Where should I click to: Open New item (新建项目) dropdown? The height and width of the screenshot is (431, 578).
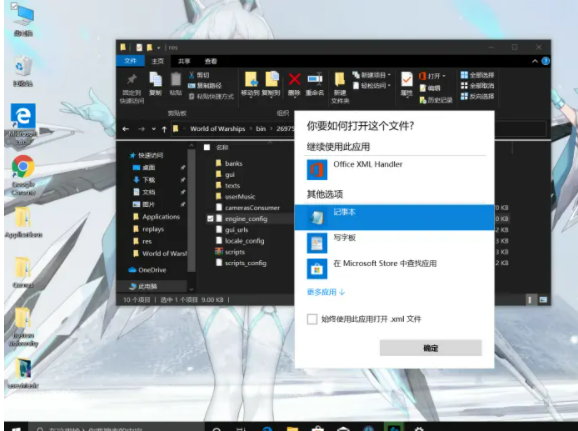tap(372, 75)
